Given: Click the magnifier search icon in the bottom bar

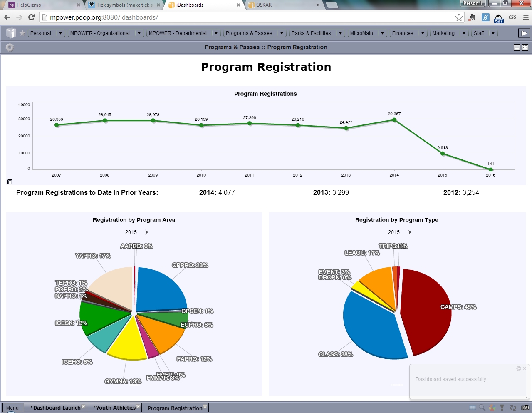Looking at the screenshot, I should pyautogui.click(x=482, y=408).
